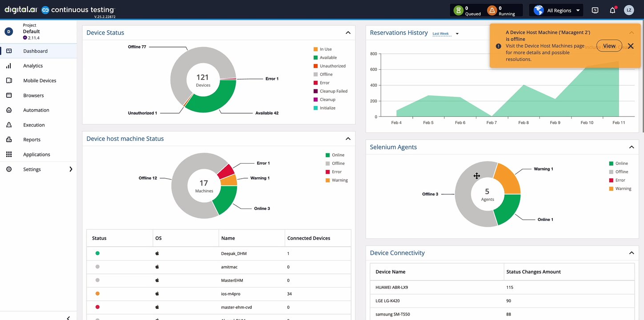Image resolution: width=644 pixels, height=320 pixels.
Task: Click the caret next to Last Week
Action: pyautogui.click(x=457, y=34)
